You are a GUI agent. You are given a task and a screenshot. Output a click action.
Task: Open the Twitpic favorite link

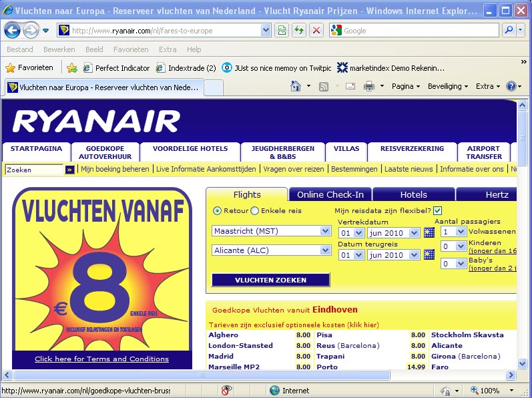(x=276, y=68)
